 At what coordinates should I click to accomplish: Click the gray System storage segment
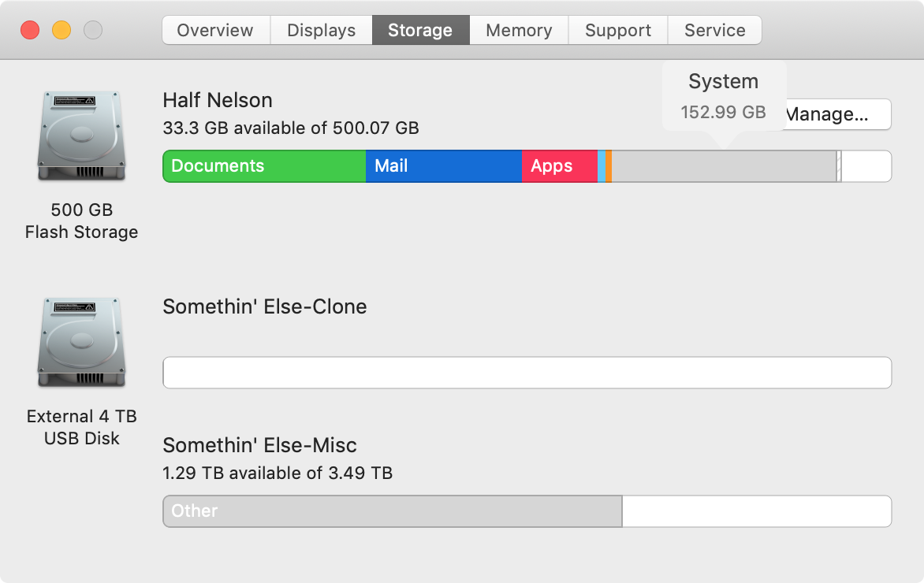(725, 166)
